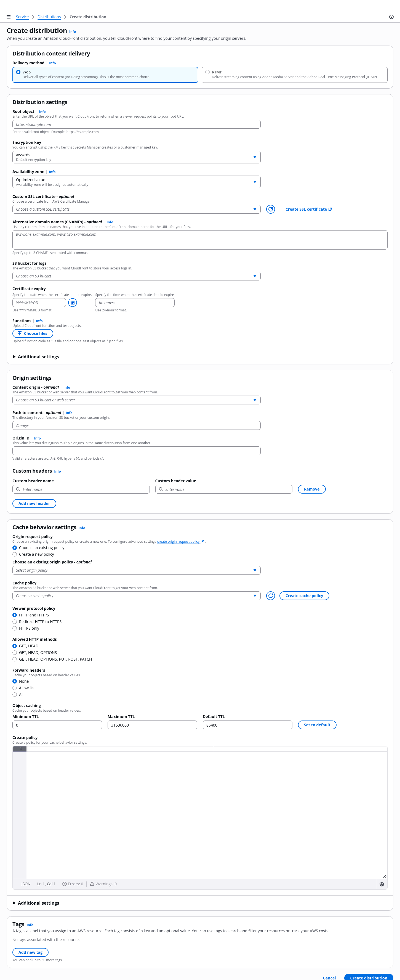The image size is (400, 980).
Task: Click Add new header button
Action: [34, 504]
